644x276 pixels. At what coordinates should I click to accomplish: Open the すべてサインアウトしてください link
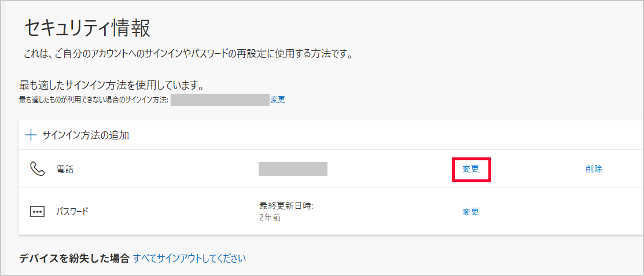point(189,258)
